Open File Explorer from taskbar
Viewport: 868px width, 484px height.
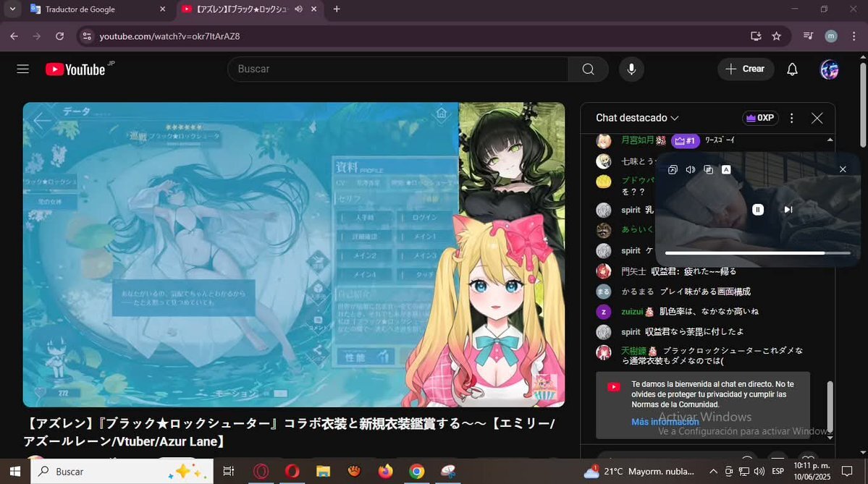(x=324, y=471)
